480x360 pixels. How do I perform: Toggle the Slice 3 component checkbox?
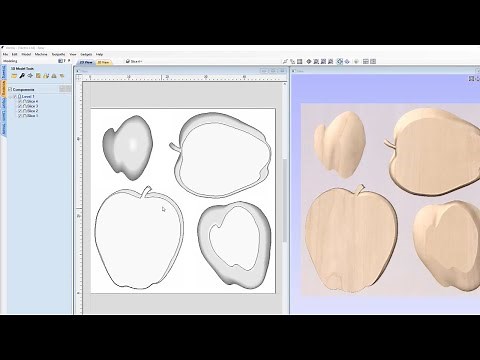(20, 106)
